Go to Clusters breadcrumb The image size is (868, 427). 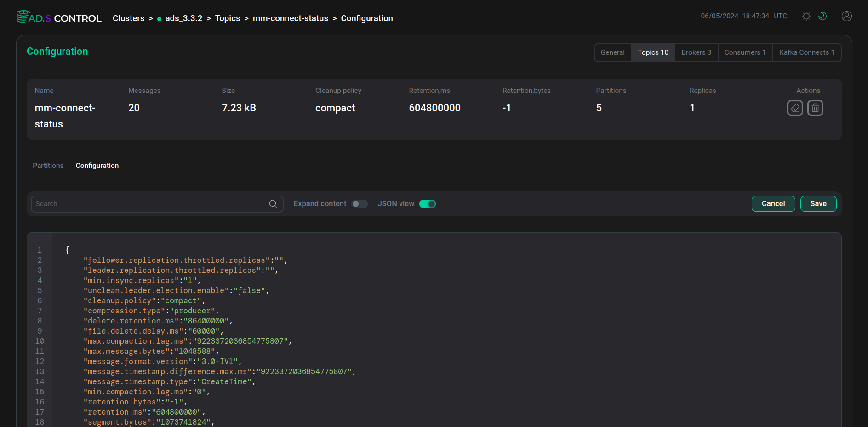pos(128,18)
